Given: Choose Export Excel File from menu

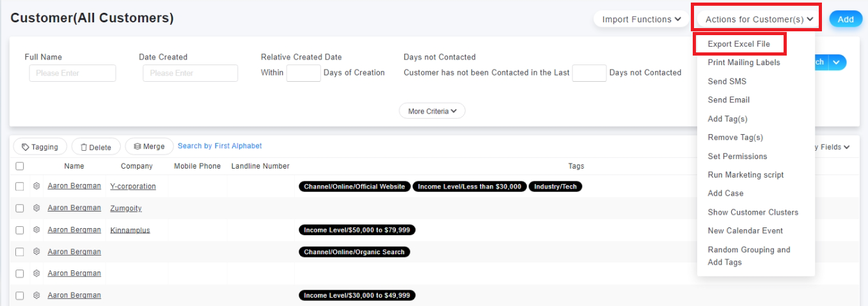Looking at the screenshot, I should tap(739, 44).
